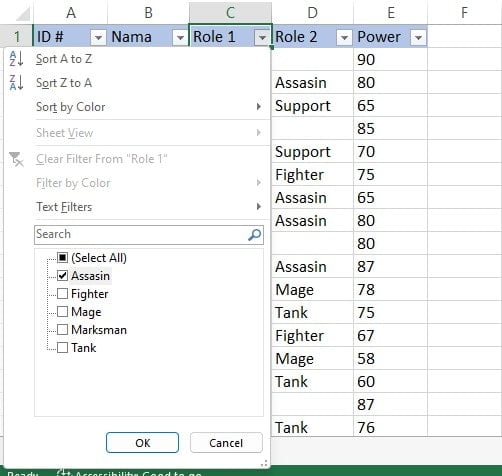Select column F header

click(464, 13)
